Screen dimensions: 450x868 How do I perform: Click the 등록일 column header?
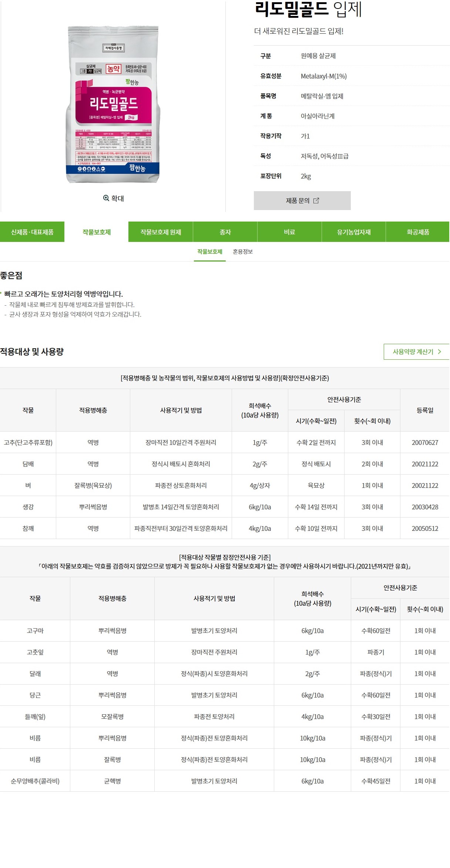[x=425, y=410]
